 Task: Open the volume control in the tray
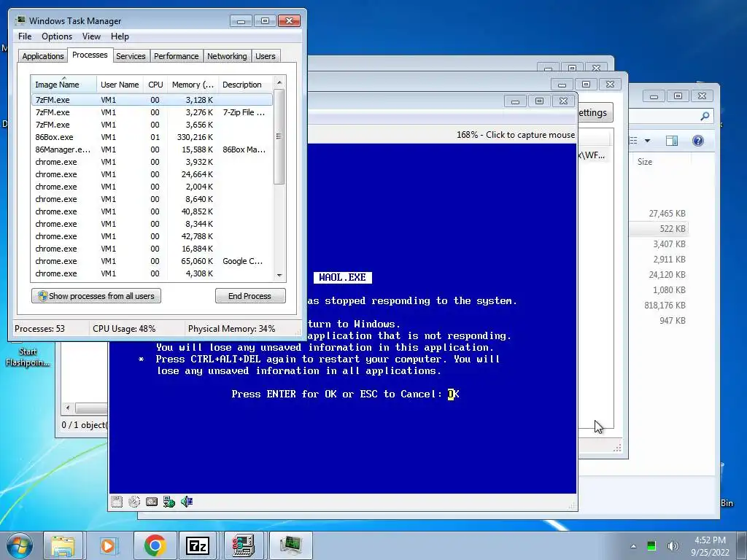[x=673, y=545]
